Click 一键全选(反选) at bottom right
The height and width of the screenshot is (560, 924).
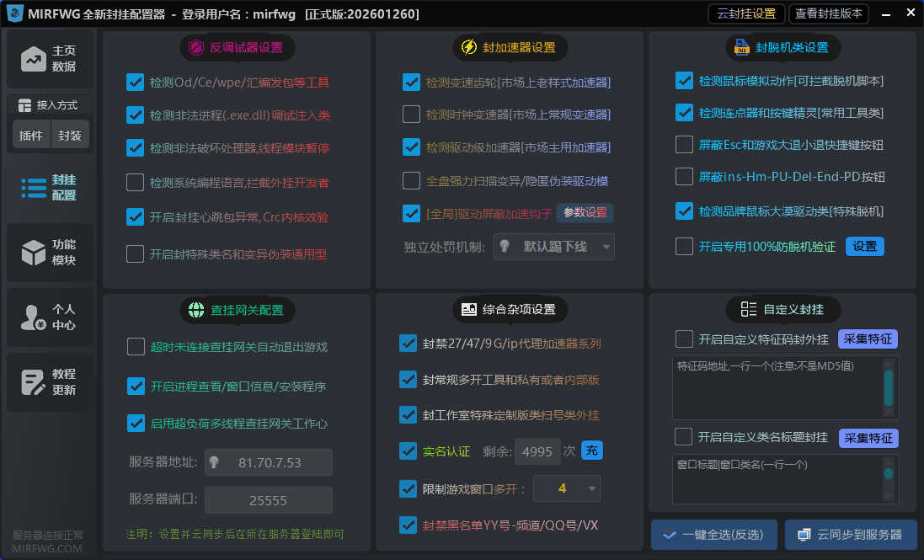click(713, 535)
